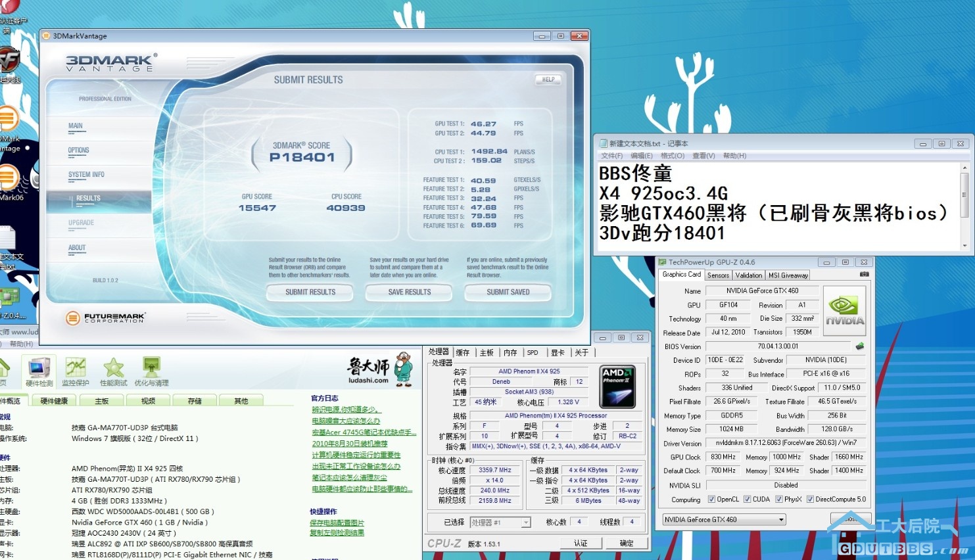The image size is (975, 560).
Task: Click the SAVE RESULTS button
Action: coord(410,292)
